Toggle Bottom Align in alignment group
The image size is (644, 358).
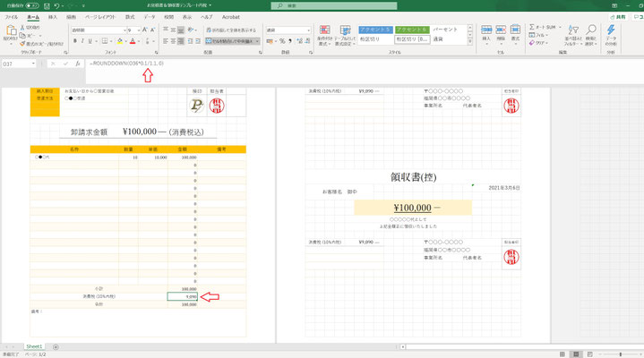(x=181, y=30)
